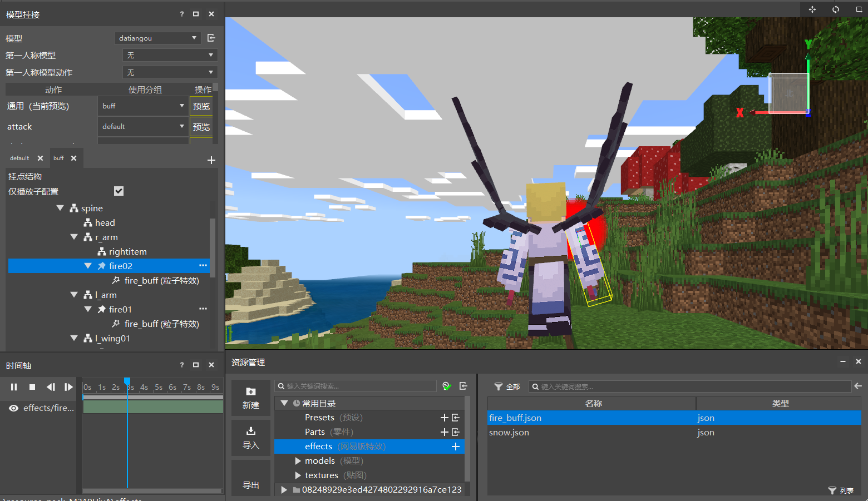Select fire_buff.json in the file list
868x501 pixels.
[x=674, y=418]
